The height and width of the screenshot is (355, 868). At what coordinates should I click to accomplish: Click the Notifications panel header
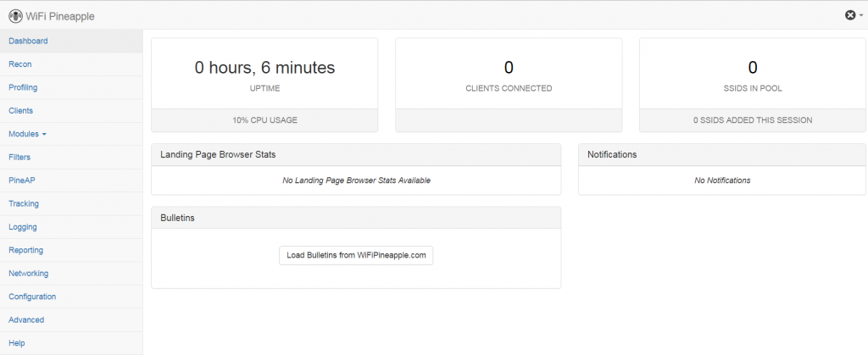coord(722,155)
